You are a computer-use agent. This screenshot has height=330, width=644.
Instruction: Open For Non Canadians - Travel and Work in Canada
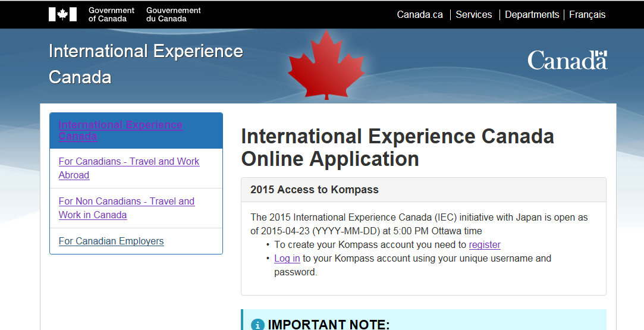(127, 208)
